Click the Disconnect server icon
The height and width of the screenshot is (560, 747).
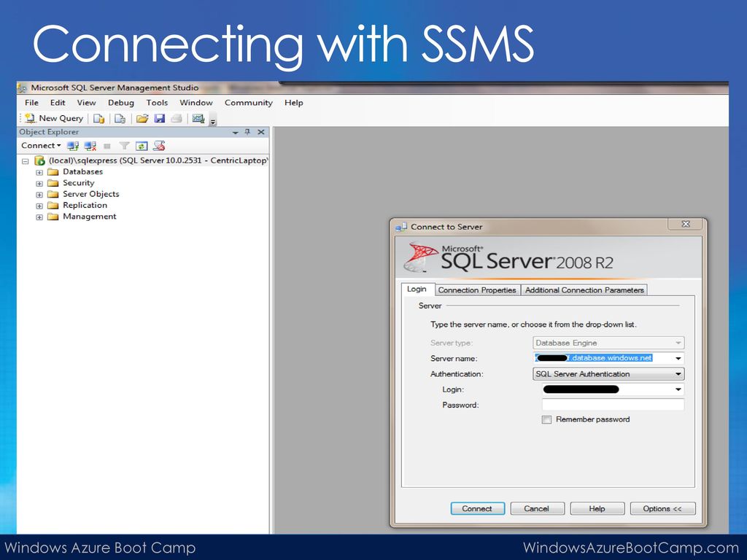pos(90,146)
